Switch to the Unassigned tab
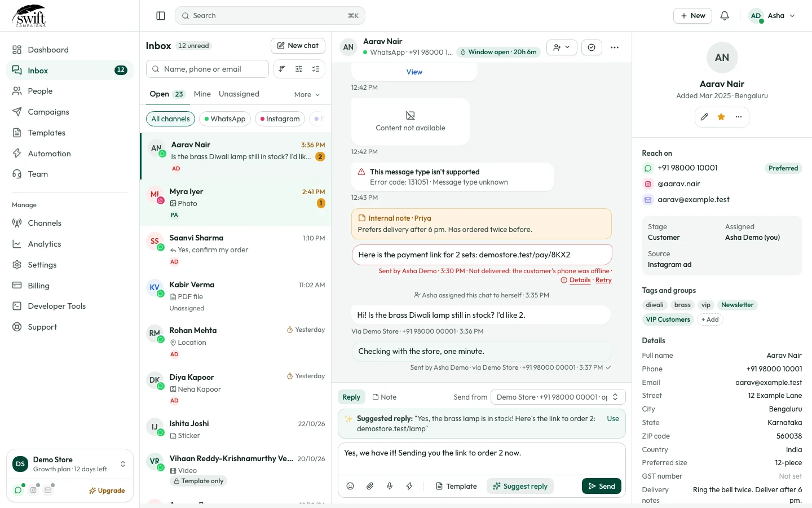The height and width of the screenshot is (508, 812). point(239,94)
